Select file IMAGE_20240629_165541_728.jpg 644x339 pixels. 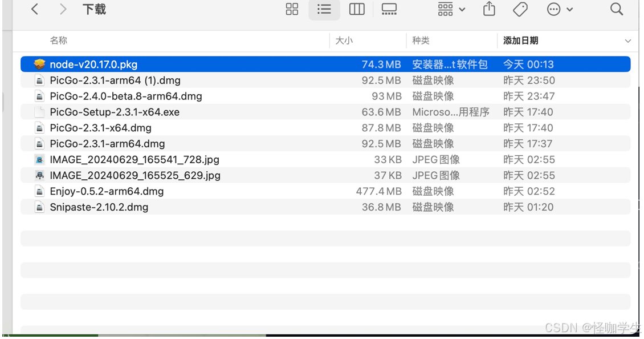[x=134, y=160]
